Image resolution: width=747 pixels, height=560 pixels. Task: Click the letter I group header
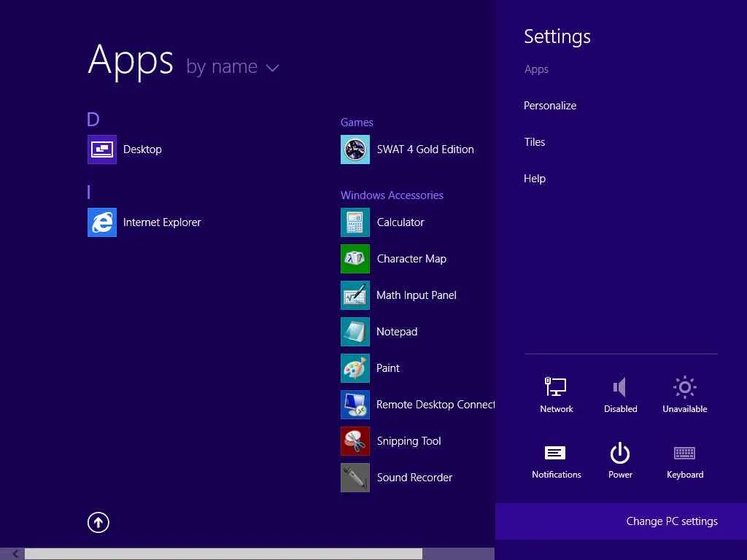(x=88, y=192)
